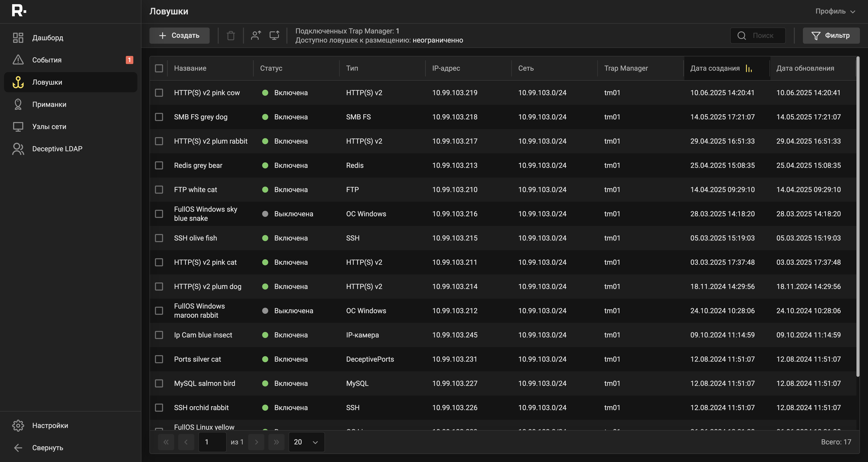Click the monitor upload icon in toolbar
This screenshot has height=462, width=868.
point(274,35)
